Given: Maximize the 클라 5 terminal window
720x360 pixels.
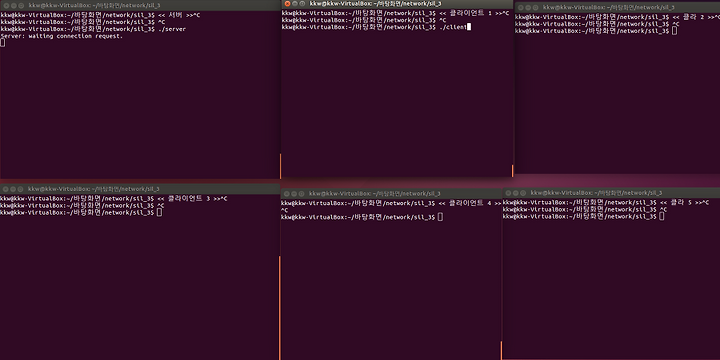Looking at the screenshot, I should point(523,193).
